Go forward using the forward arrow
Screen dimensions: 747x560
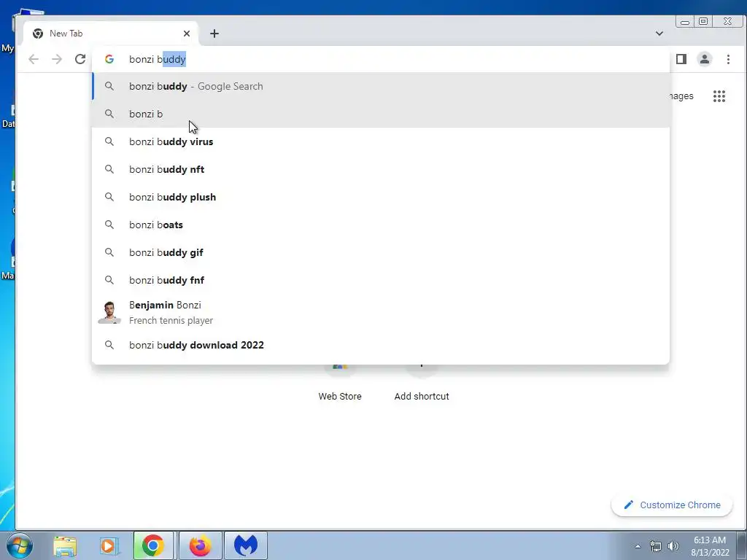tap(57, 59)
